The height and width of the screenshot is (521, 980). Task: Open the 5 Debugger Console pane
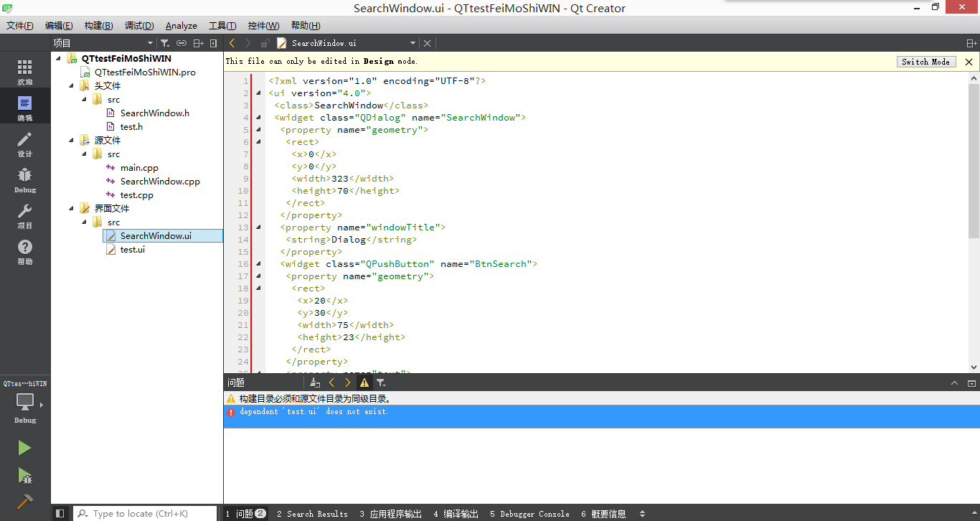529,514
